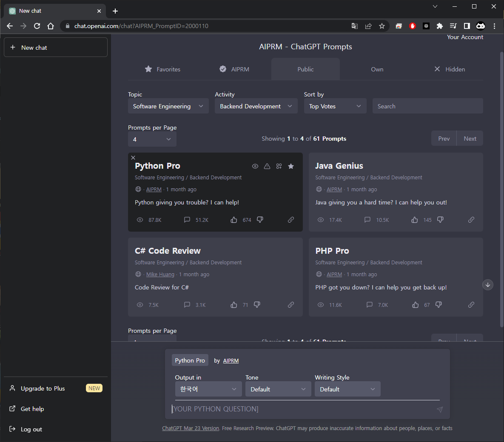Close the selected Python Pro prompt with X
Screen dimensions: 504x442
pos(133,157)
